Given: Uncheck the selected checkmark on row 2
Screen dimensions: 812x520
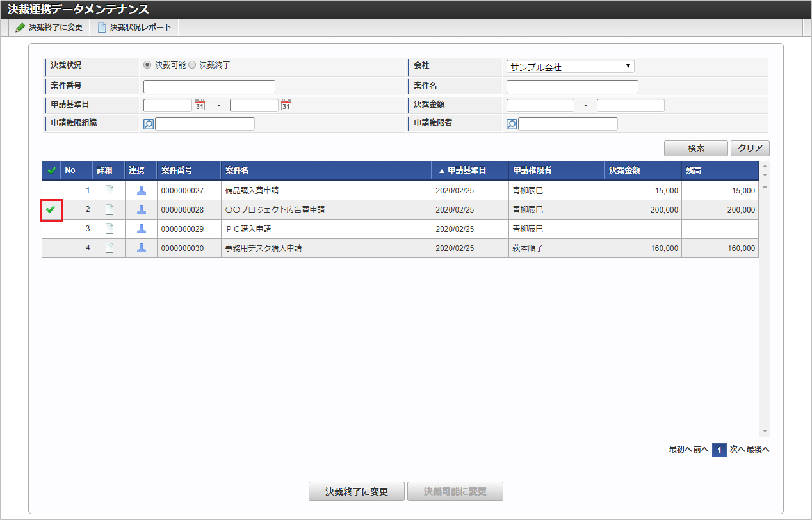Looking at the screenshot, I should pos(51,209).
